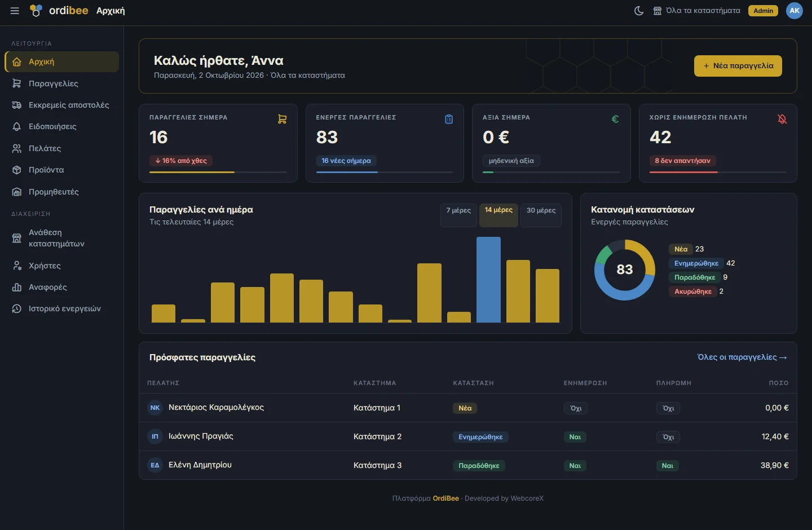Viewport: 812px width, 530px height.
Task: Click the Admin role badge
Action: 763,11
